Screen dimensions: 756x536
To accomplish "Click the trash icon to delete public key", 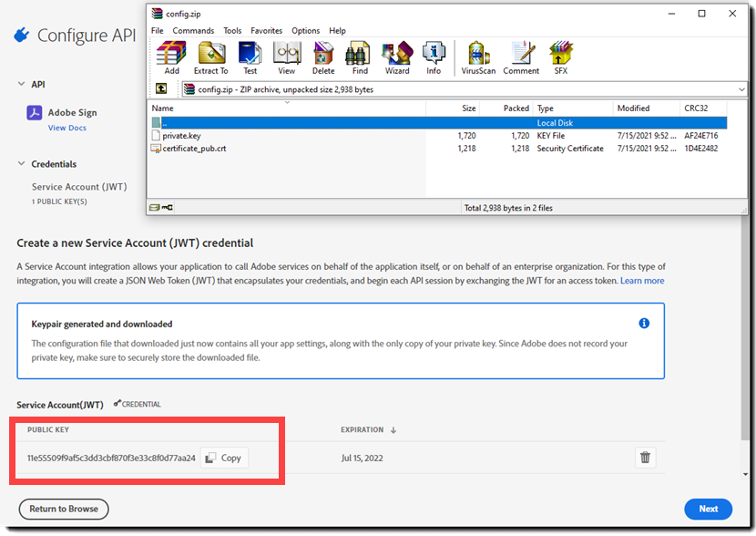I will (645, 458).
